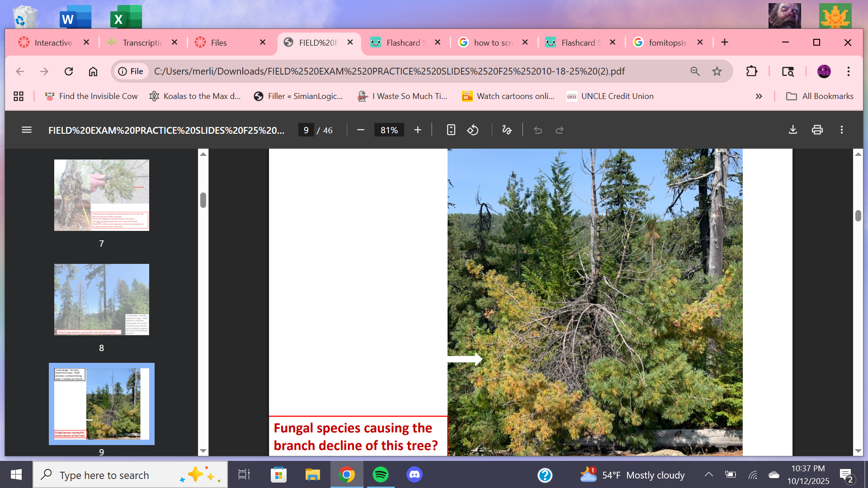Image resolution: width=868 pixels, height=488 pixels.
Task: Download the PDF file
Action: [793, 130]
